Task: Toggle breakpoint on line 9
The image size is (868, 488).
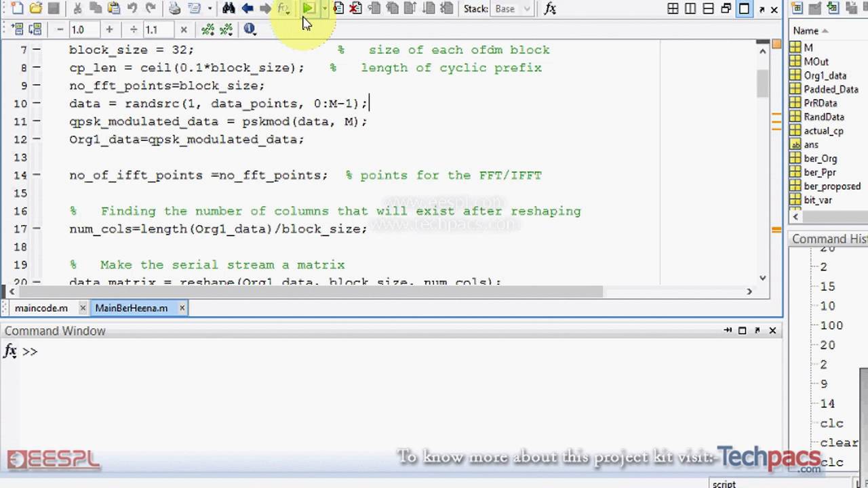Action: tap(36, 85)
